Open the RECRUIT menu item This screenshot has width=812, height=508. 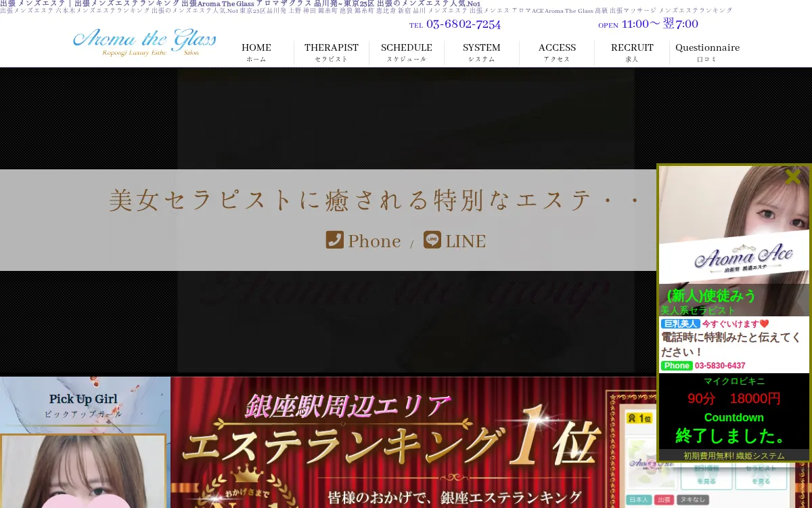point(632,53)
